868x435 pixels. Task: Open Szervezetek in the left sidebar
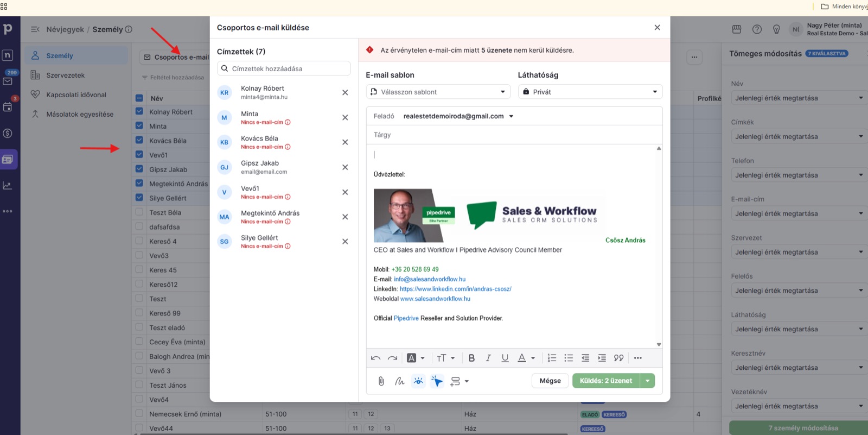click(65, 75)
